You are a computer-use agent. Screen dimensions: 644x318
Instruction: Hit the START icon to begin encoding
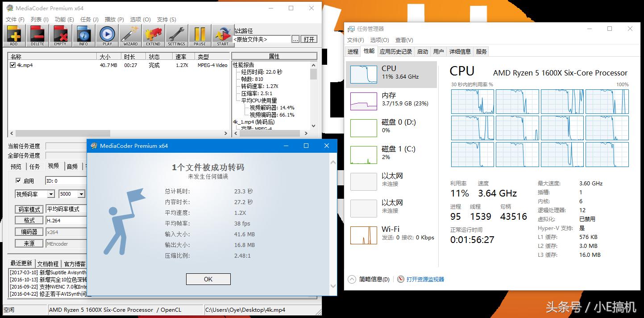222,35
